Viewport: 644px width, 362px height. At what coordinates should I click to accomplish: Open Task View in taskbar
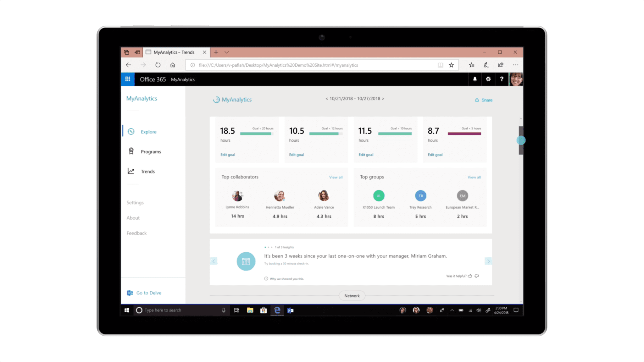coord(236,310)
